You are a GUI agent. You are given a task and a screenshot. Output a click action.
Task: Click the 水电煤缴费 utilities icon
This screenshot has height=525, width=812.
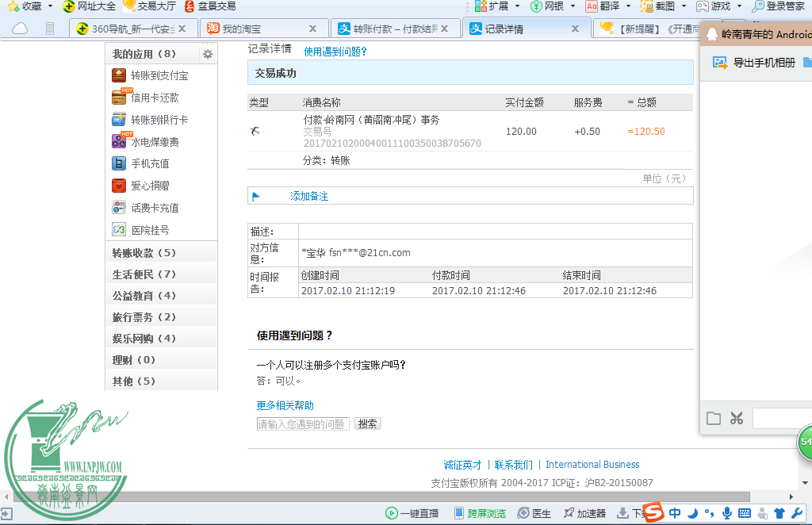pyautogui.click(x=119, y=142)
